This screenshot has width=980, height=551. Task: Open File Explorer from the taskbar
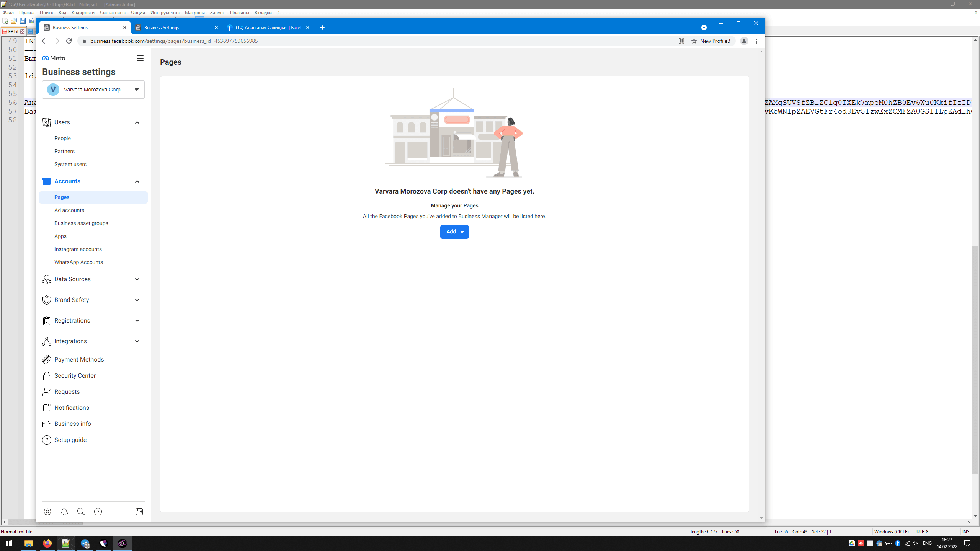[x=28, y=543]
